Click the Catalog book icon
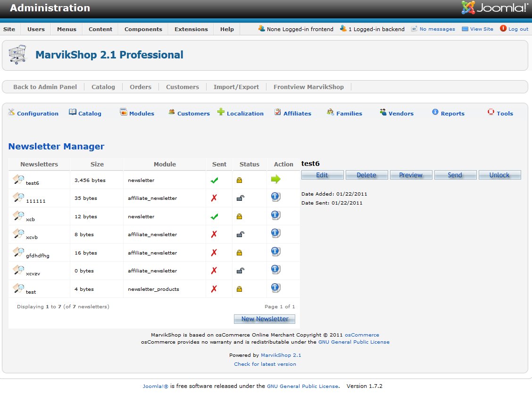The image size is (532, 395). click(72, 112)
